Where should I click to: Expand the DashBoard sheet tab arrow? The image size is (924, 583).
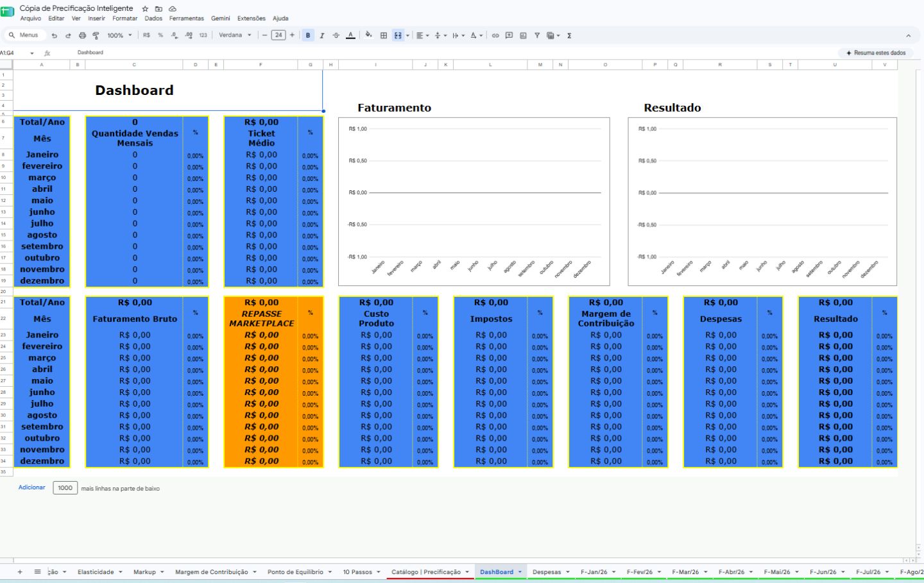click(x=520, y=572)
